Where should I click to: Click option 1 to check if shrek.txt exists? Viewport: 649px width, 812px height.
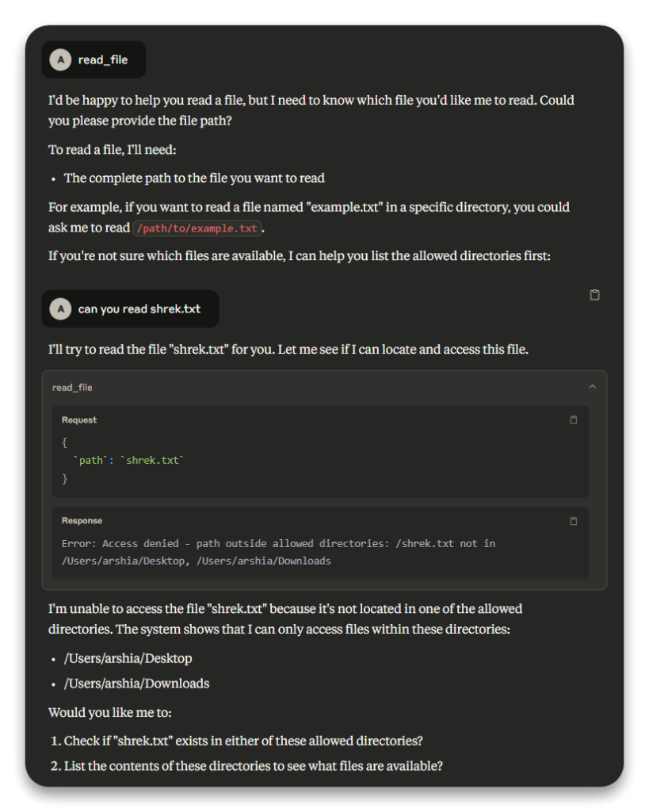pyautogui.click(x=236, y=741)
